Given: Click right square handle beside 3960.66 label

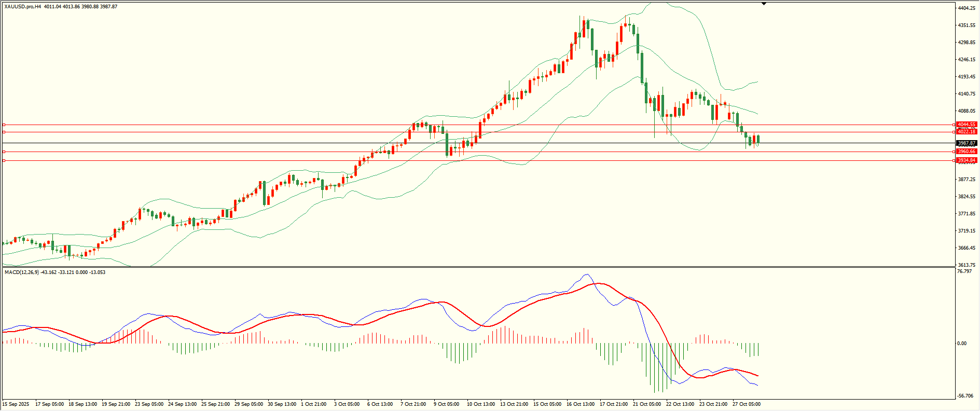Looking at the screenshot, I should (x=954, y=152).
